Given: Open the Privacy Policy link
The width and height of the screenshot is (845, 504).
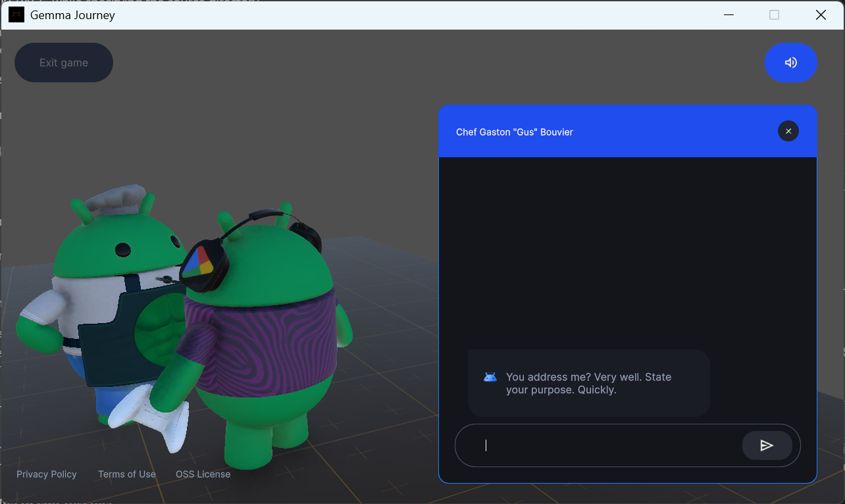Looking at the screenshot, I should coord(47,474).
